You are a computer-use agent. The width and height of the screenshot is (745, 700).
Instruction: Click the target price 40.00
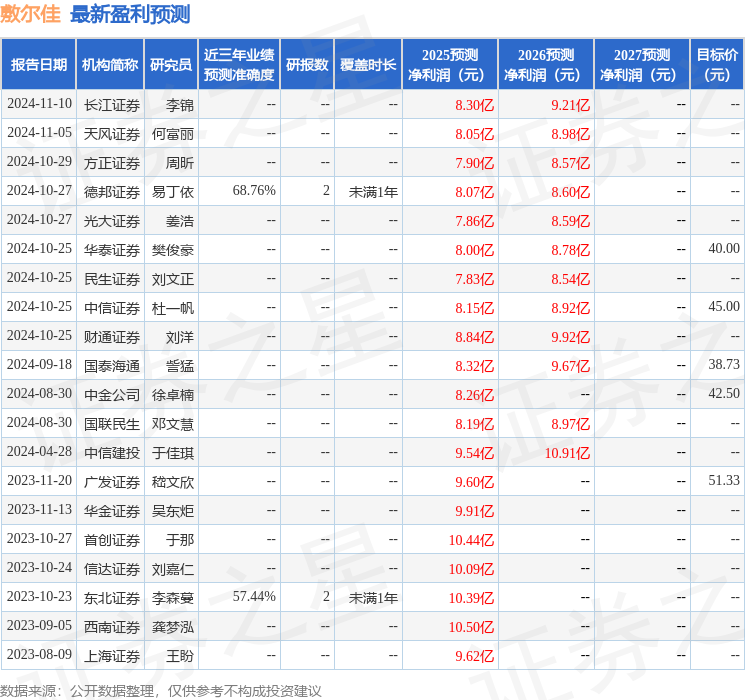pyautogui.click(x=724, y=249)
